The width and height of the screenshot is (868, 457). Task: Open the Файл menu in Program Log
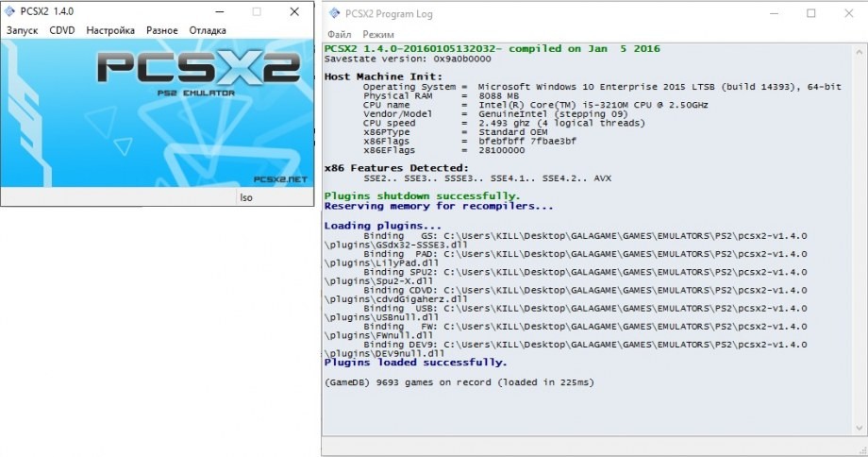pos(339,34)
